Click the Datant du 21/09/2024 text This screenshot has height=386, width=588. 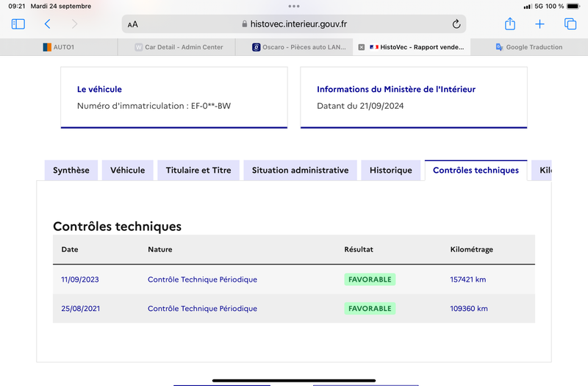click(360, 106)
